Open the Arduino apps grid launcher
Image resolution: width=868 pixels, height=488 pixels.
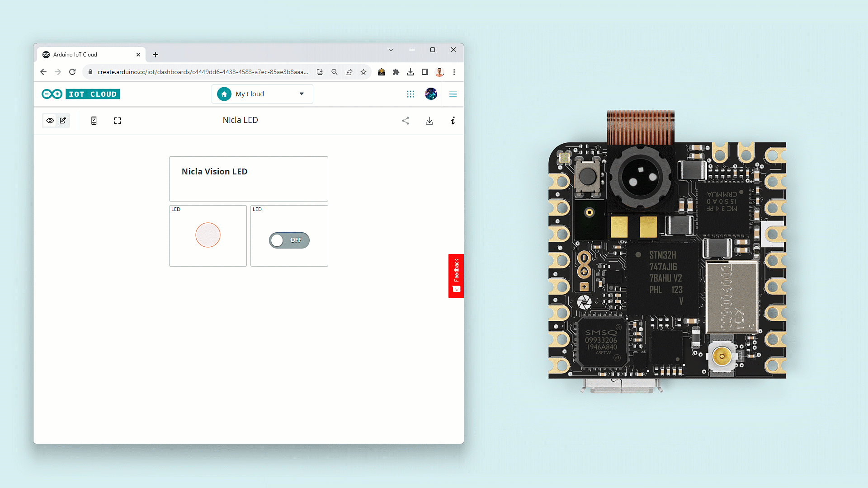pos(410,94)
